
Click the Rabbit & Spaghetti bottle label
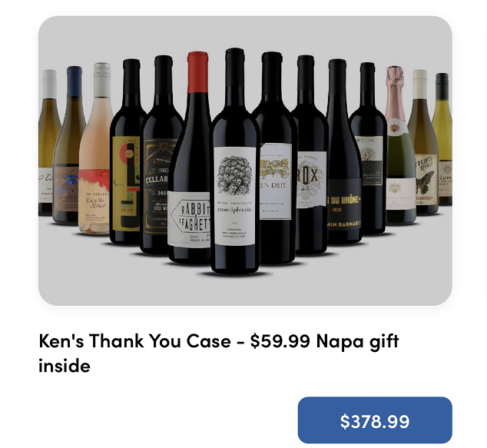pos(189,219)
